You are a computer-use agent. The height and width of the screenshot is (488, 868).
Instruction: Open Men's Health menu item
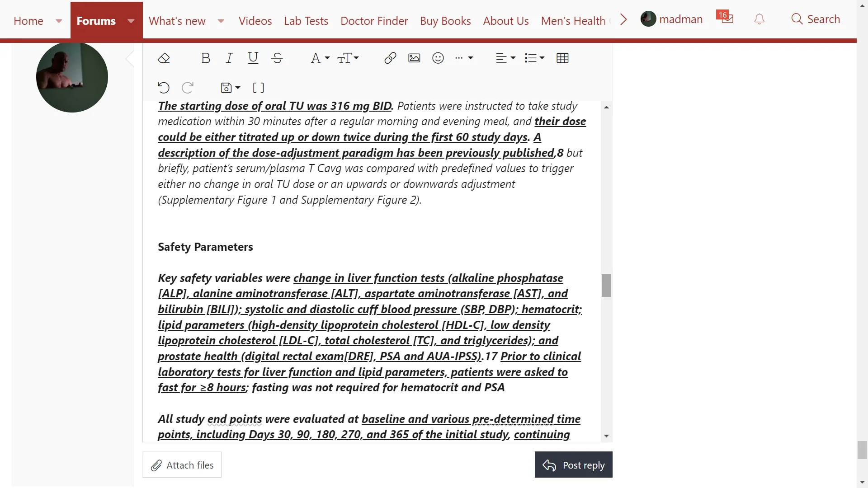[573, 21]
